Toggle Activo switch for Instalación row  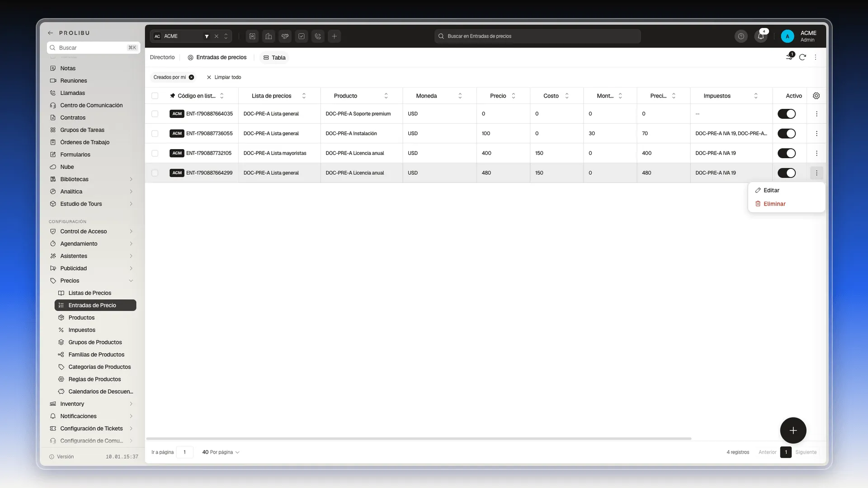pos(787,133)
